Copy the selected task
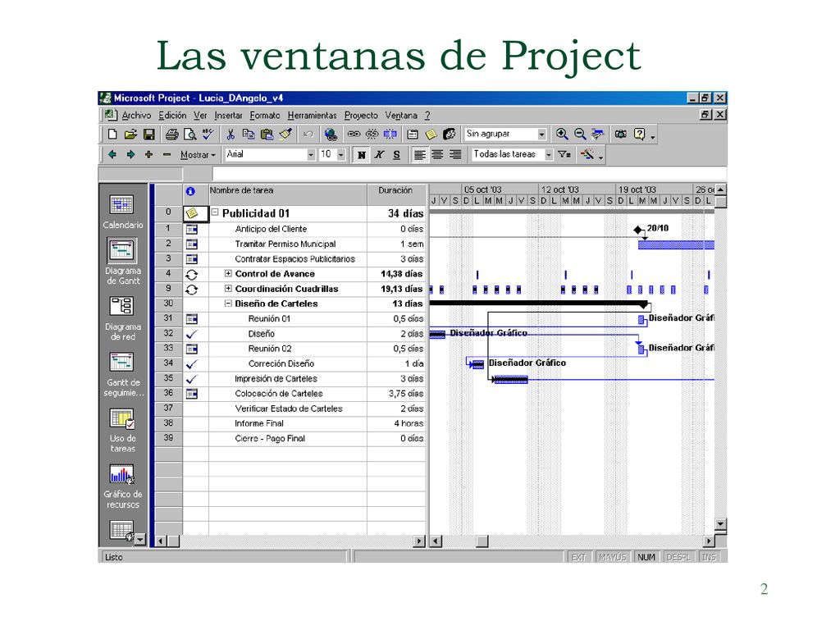The height and width of the screenshot is (630, 840). [x=249, y=135]
